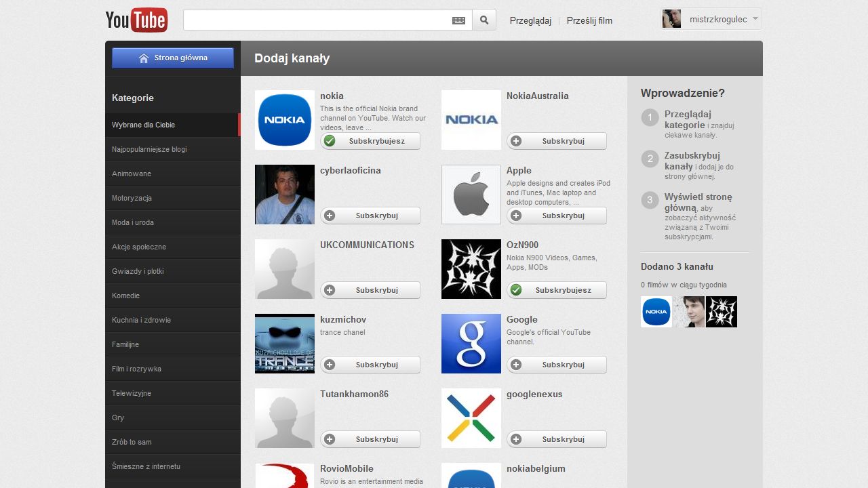Click the googlenexus channel name
This screenshot has width=868, height=488.
coord(534,394)
